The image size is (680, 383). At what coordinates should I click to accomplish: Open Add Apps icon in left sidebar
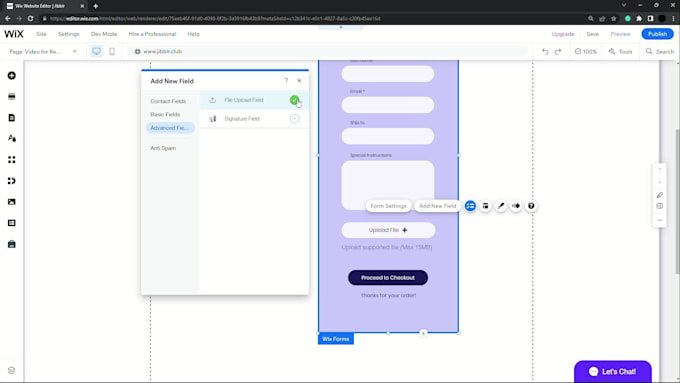12,160
